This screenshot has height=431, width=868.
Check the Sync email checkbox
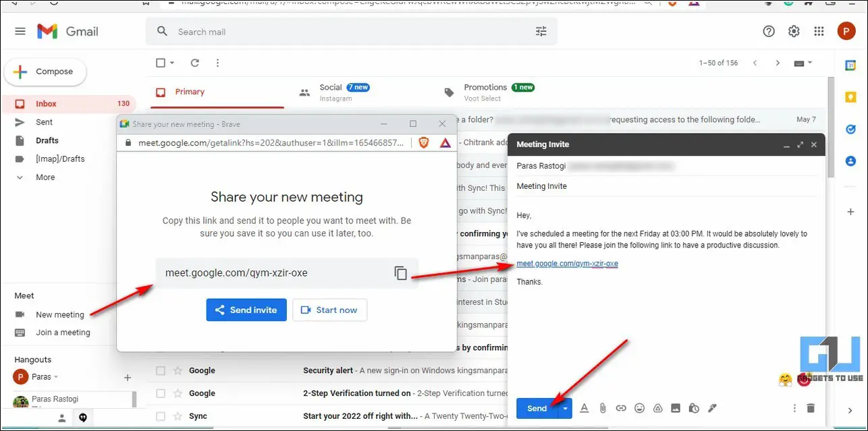pos(161,416)
